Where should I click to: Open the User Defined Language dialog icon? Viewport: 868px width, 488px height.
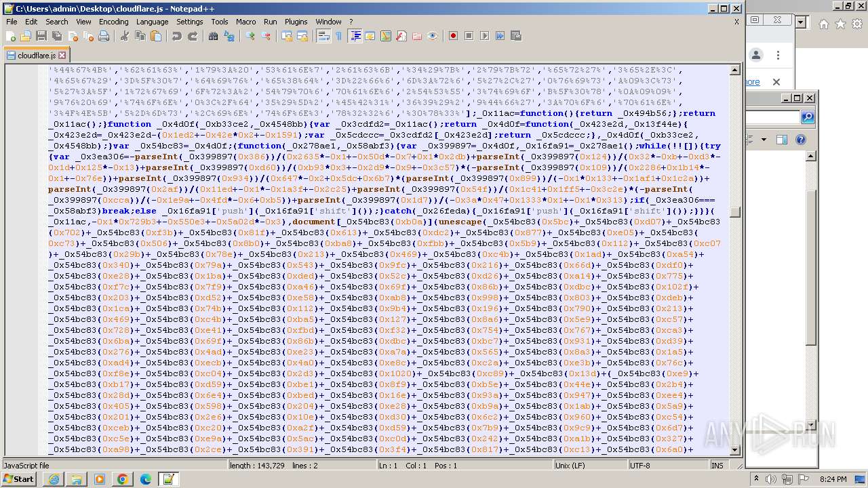pos(370,36)
